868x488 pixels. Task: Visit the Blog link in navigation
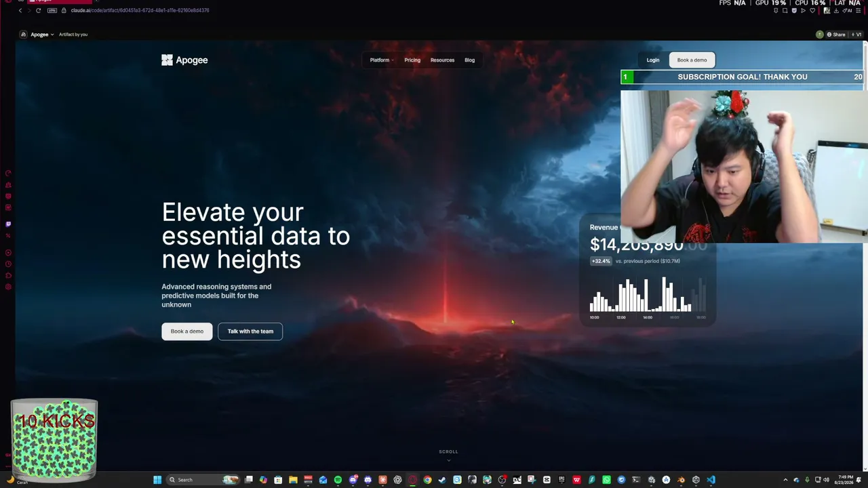(469, 60)
